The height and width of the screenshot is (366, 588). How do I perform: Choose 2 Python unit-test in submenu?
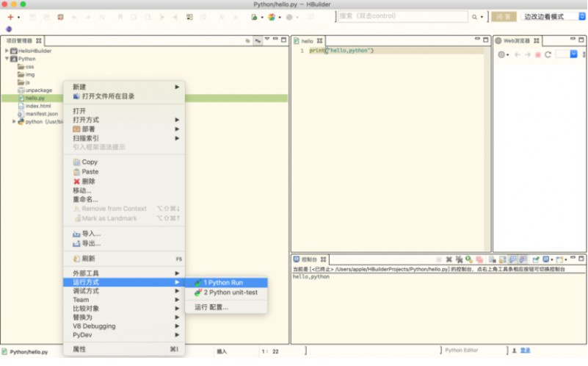[231, 293]
